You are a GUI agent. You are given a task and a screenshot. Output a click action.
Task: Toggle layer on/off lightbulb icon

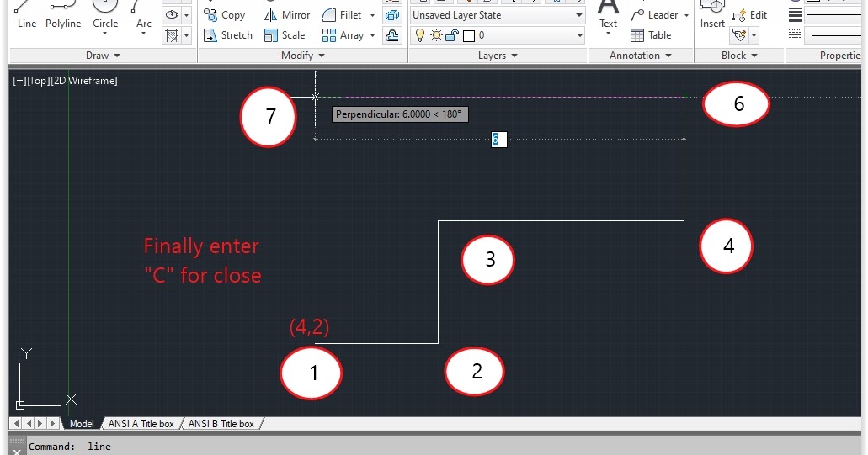pyautogui.click(x=420, y=35)
